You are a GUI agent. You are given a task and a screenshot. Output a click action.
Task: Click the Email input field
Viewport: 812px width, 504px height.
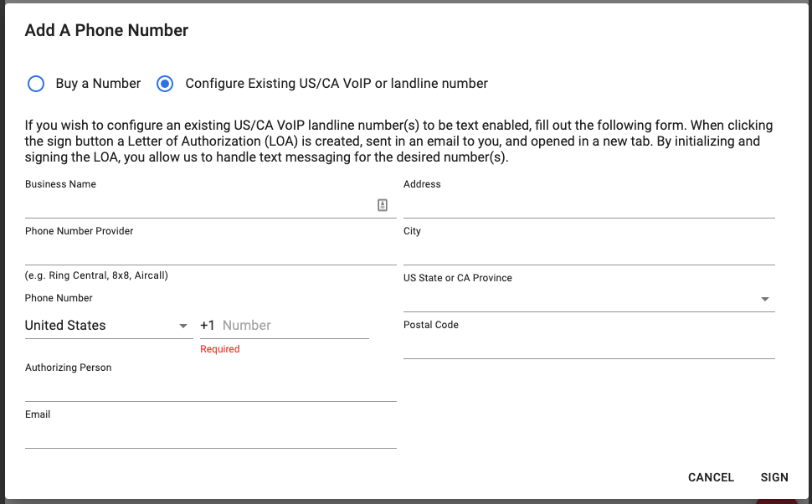(x=211, y=435)
